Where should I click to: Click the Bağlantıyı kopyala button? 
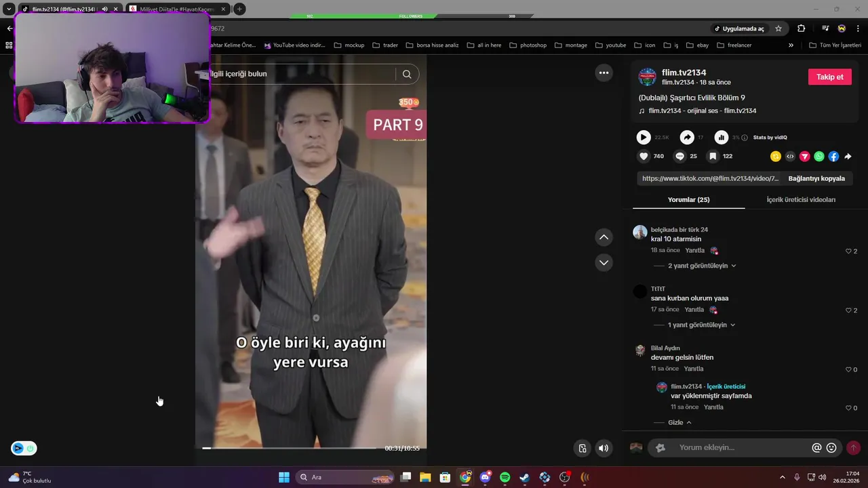point(816,178)
